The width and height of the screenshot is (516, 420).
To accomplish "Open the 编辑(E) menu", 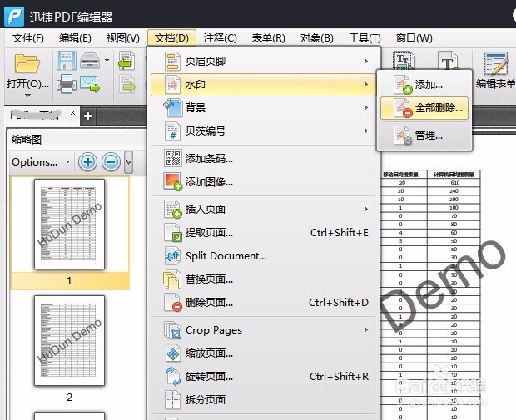I will pos(75,38).
